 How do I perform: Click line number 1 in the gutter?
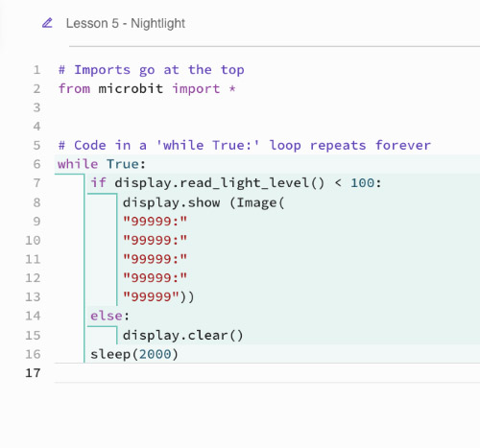[36, 70]
